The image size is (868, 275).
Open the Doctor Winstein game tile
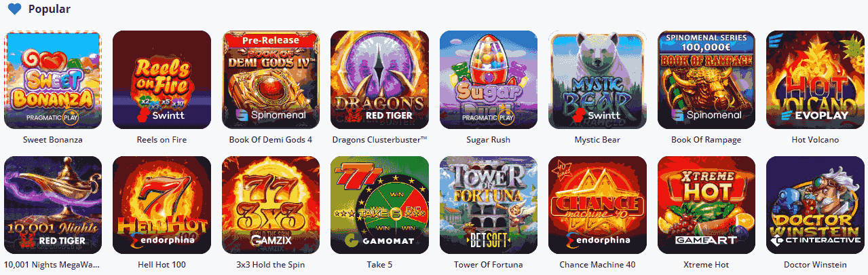click(815, 205)
